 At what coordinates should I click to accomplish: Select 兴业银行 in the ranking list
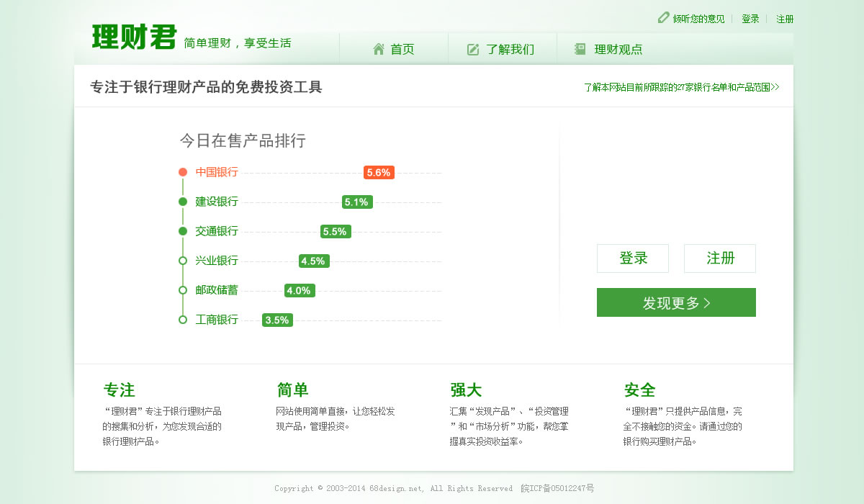217,261
